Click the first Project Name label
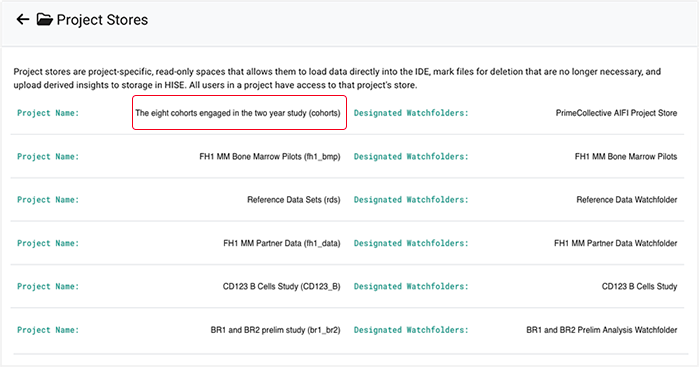 (48, 113)
